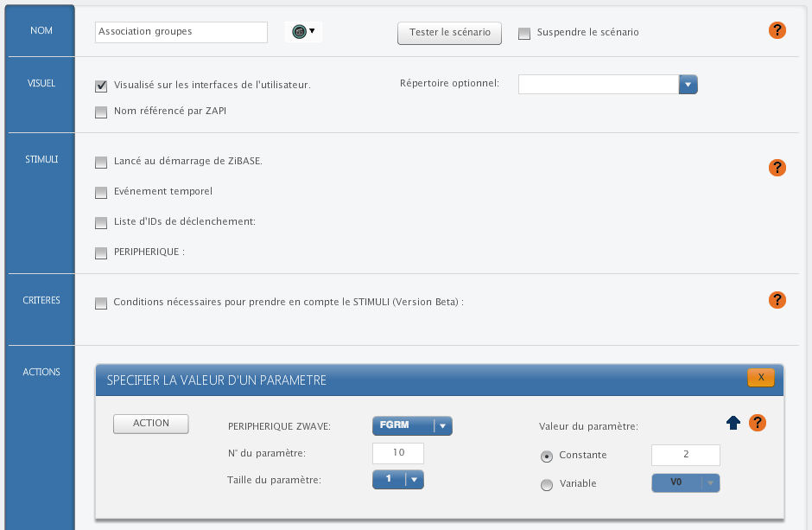This screenshot has width=812, height=530.
Task: Select the STIMULI section label
Action: [41, 160]
